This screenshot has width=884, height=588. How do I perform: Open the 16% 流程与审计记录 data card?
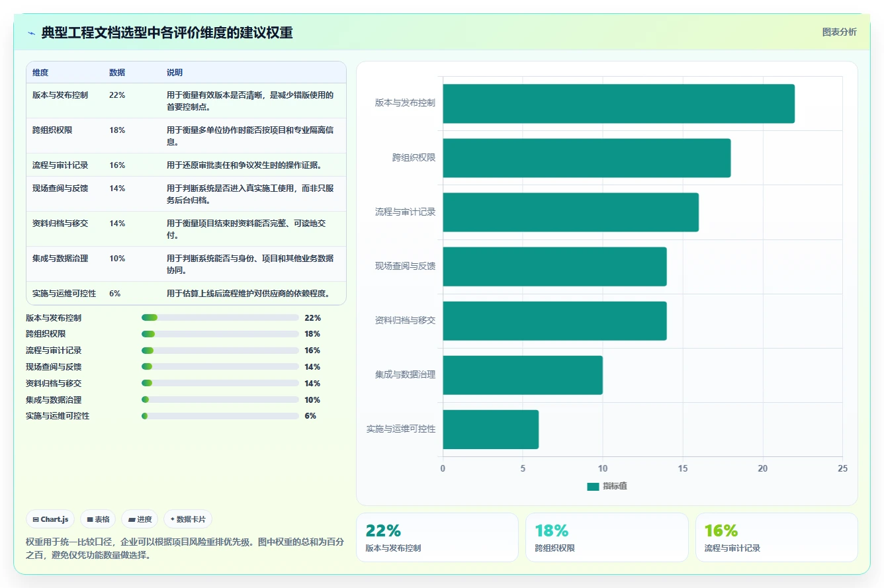[776, 537]
